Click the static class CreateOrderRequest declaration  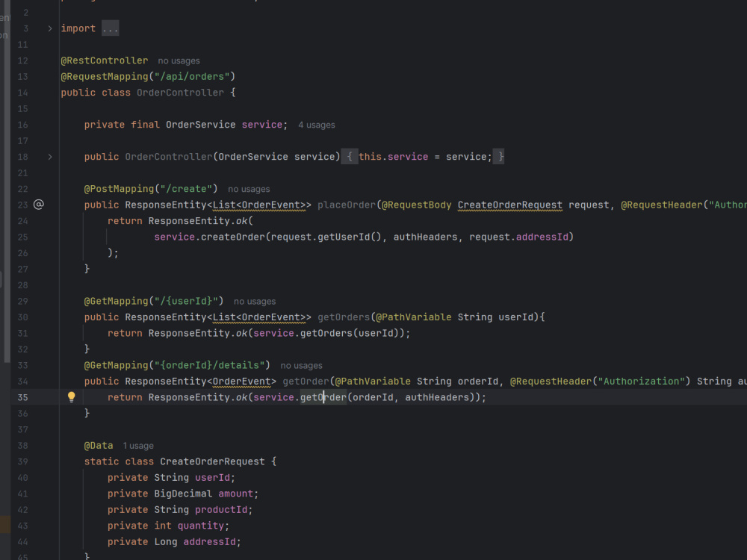click(180, 461)
